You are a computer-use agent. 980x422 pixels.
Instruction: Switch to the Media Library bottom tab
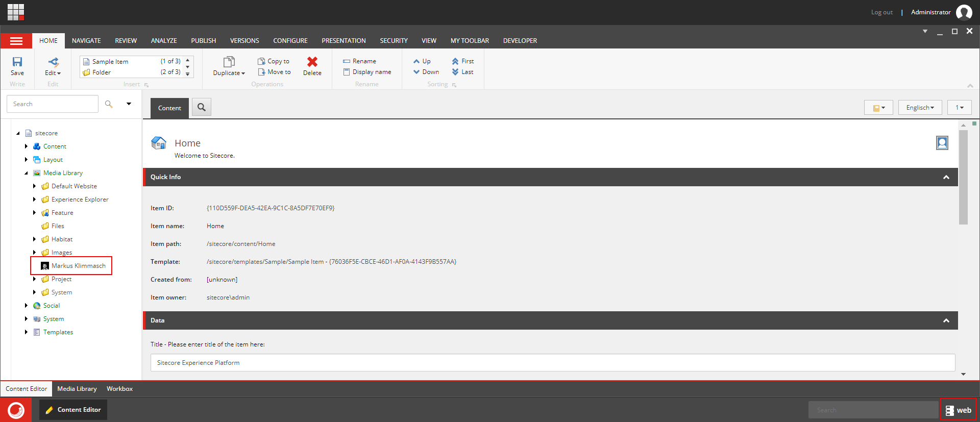coord(77,389)
